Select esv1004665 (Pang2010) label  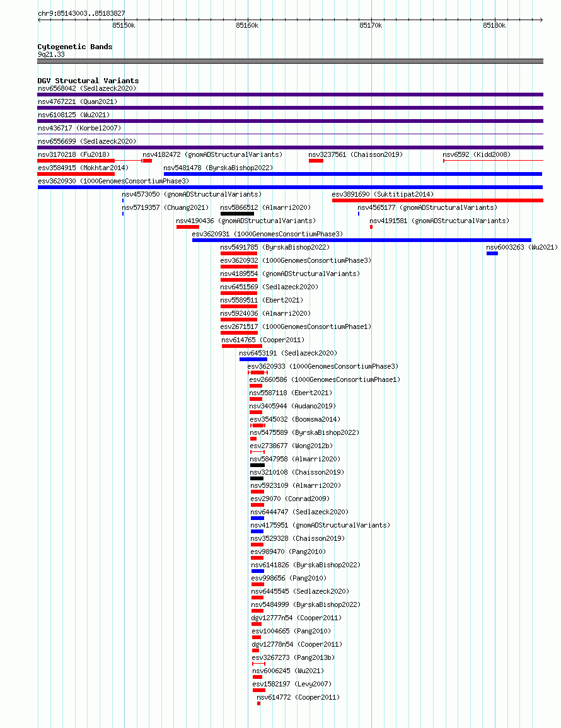[291, 631]
